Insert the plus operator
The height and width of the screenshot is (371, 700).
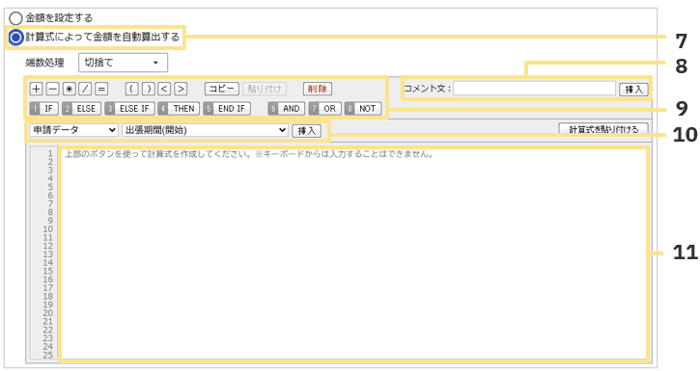coord(36,89)
